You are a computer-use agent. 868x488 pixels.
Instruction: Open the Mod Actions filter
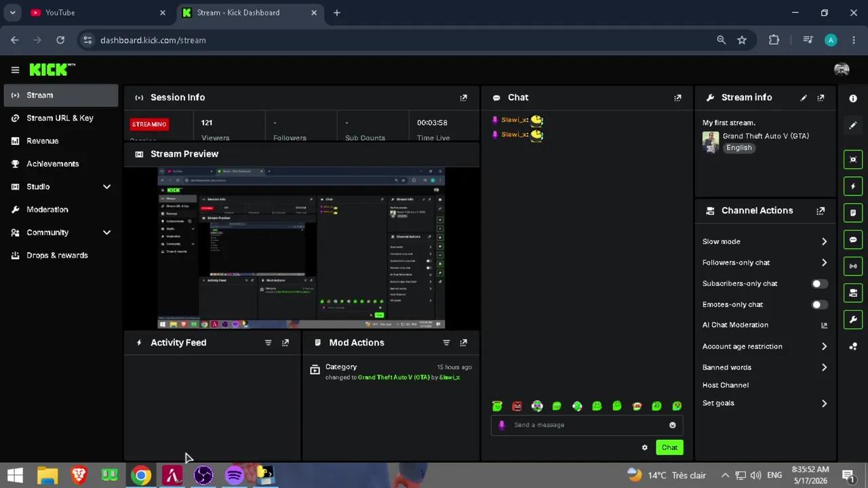(x=446, y=343)
